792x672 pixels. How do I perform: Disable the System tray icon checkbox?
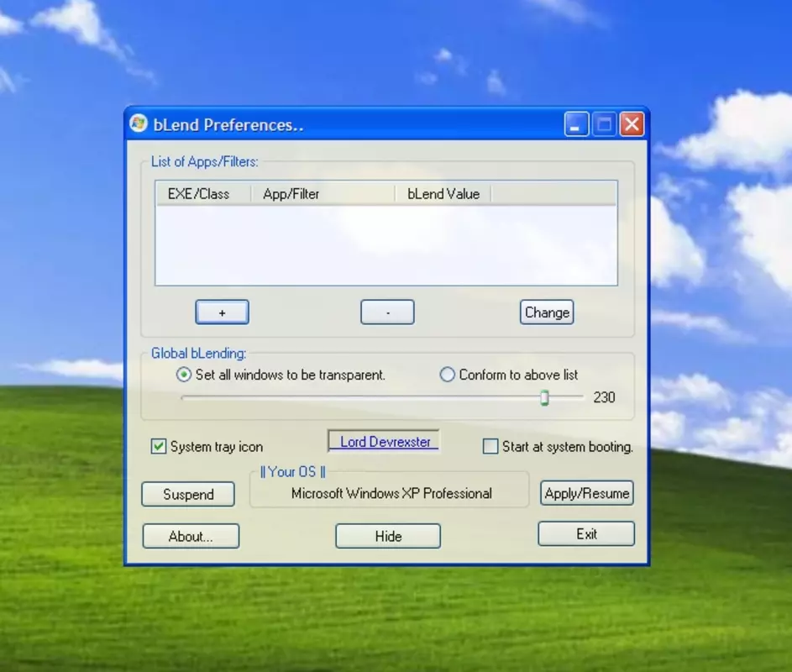[158, 446]
